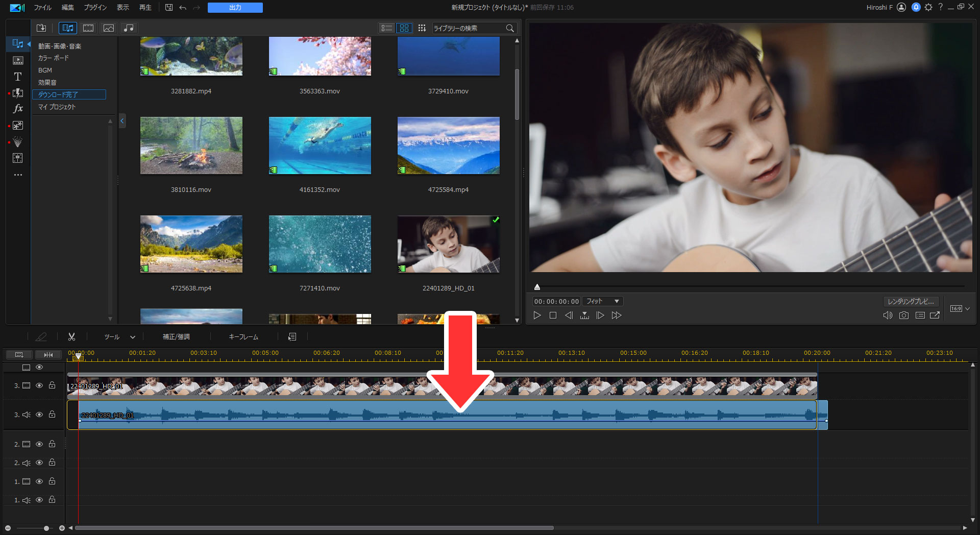Filter library to videos only
The width and height of the screenshot is (980, 535).
[x=88, y=28]
